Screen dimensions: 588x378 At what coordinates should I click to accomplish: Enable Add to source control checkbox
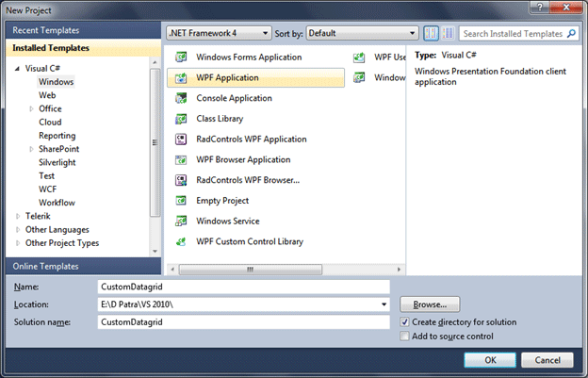coord(404,336)
